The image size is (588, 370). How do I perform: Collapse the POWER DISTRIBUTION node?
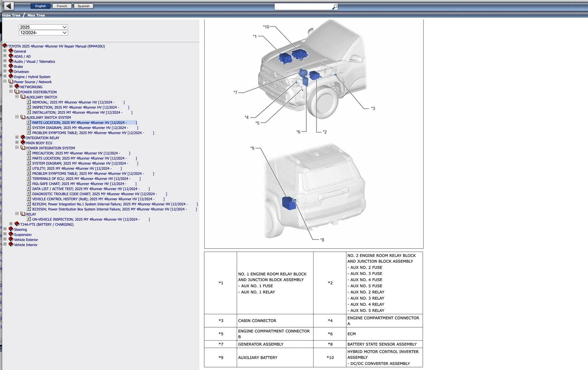coord(11,92)
